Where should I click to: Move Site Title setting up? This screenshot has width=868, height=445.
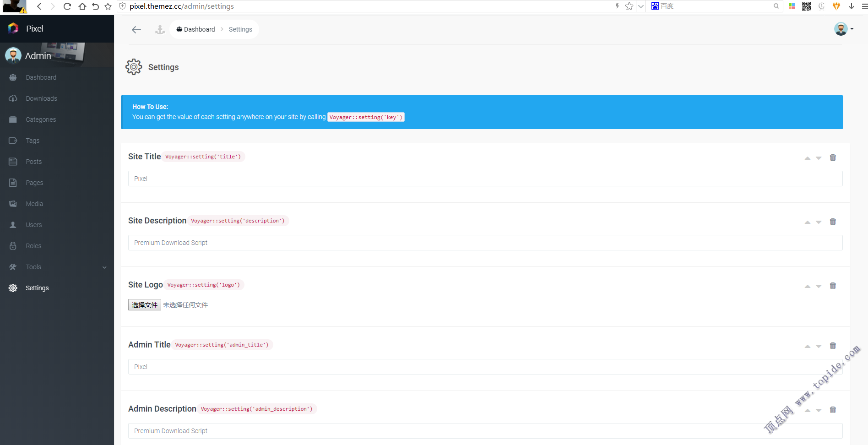click(x=808, y=158)
